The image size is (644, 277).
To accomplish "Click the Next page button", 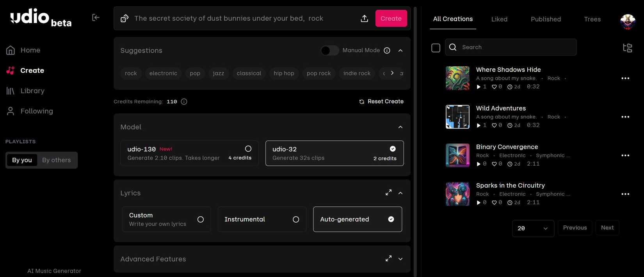I will pos(607,228).
